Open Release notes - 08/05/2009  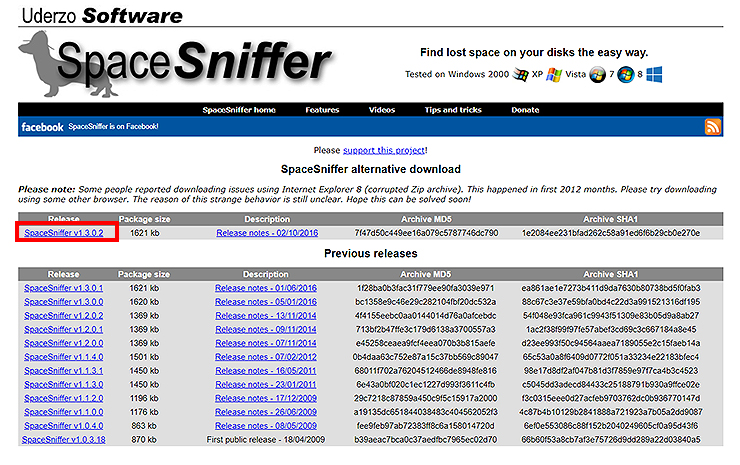click(266, 426)
